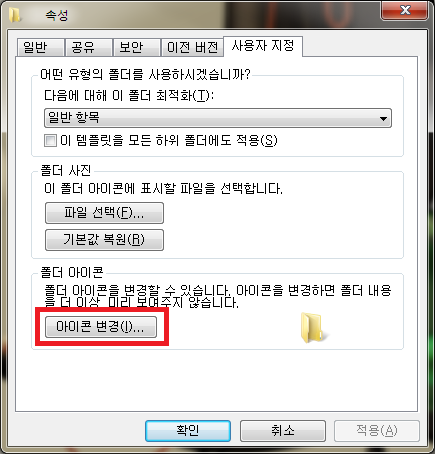Select the 이전 버전 tab
435x454 pixels.
[192, 47]
